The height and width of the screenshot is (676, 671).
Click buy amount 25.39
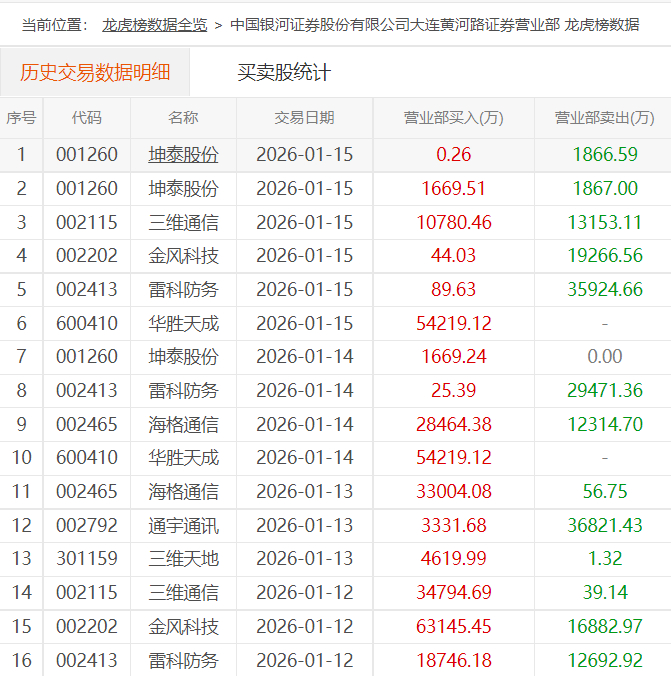(x=454, y=391)
